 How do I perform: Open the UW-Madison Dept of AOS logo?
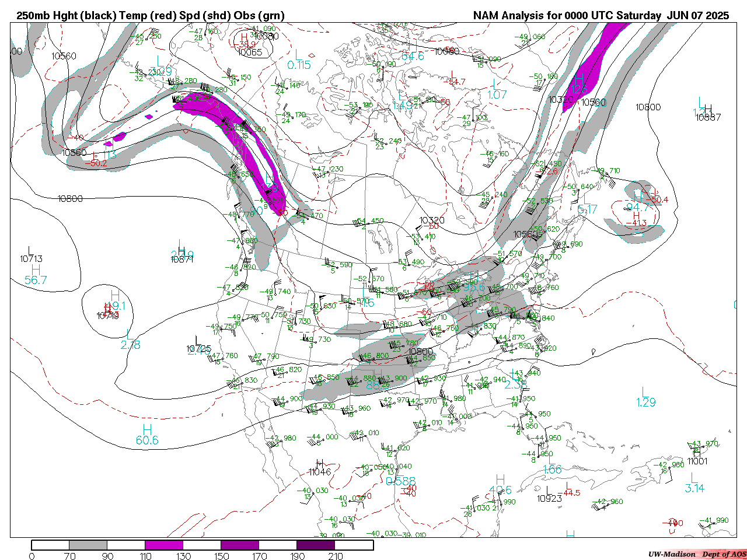tap(697, 554)
